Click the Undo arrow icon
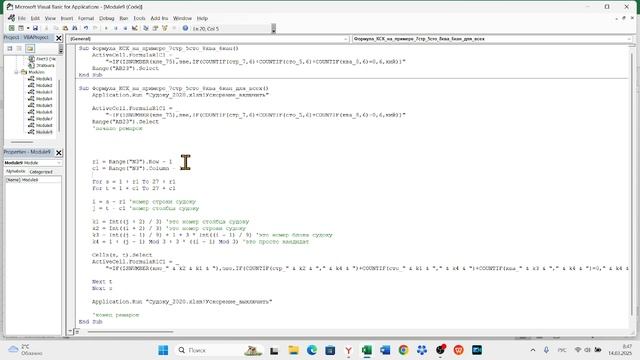Viewport: 640px width, 360px height. [86, 28]
